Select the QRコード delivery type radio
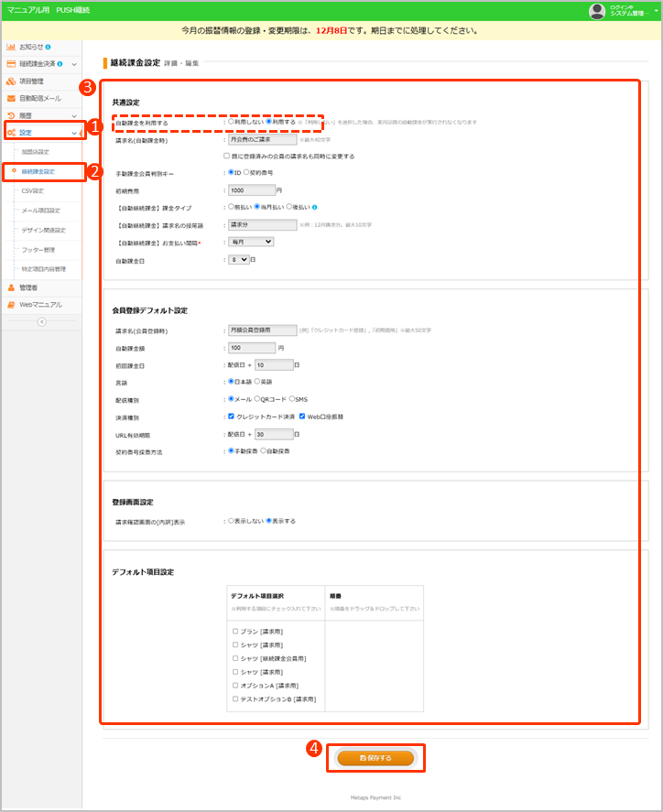Viewport: 663px width, 812px height. pos(257,399)
